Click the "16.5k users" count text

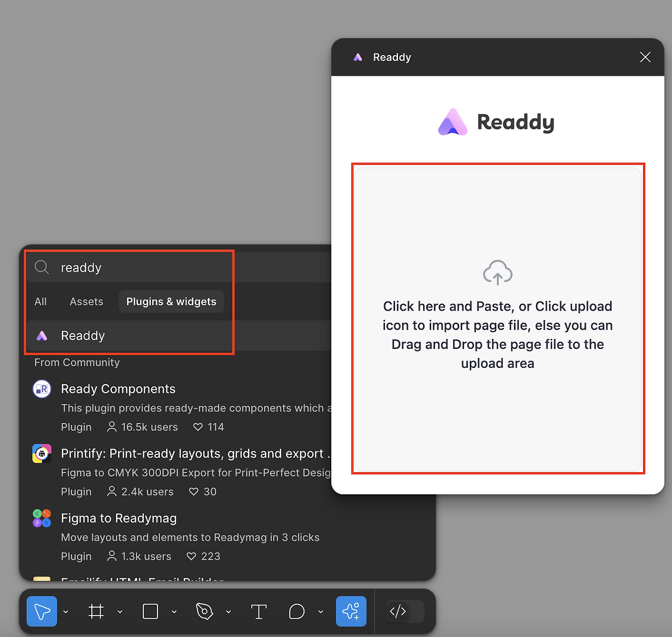click(x=150, y=427)
